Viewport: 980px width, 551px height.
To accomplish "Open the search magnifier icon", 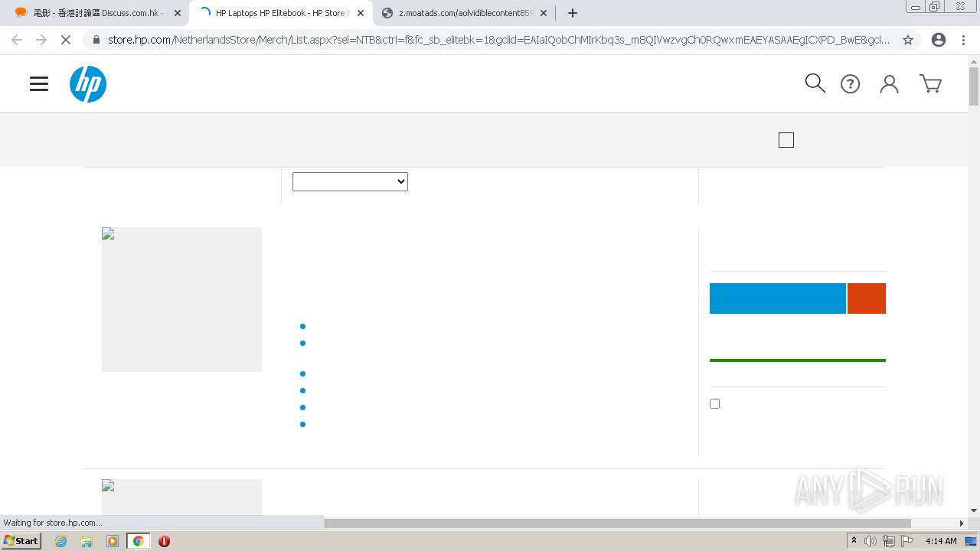I will 815,83.
